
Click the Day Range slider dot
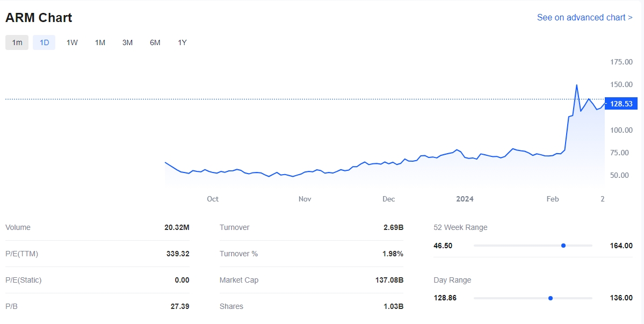(551, 298)
